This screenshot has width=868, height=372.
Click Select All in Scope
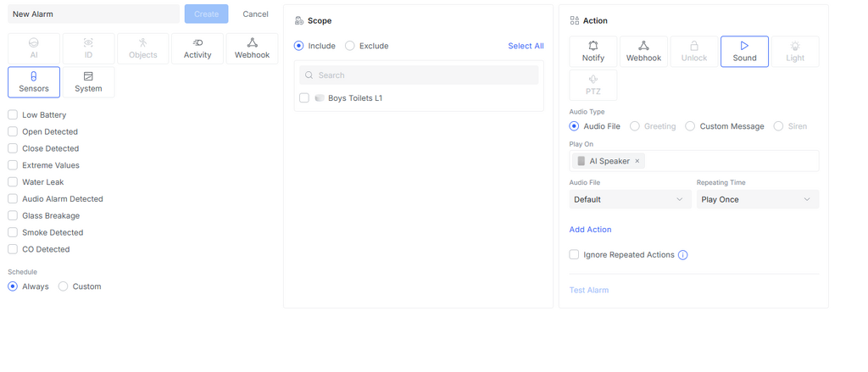click(526, 46)
